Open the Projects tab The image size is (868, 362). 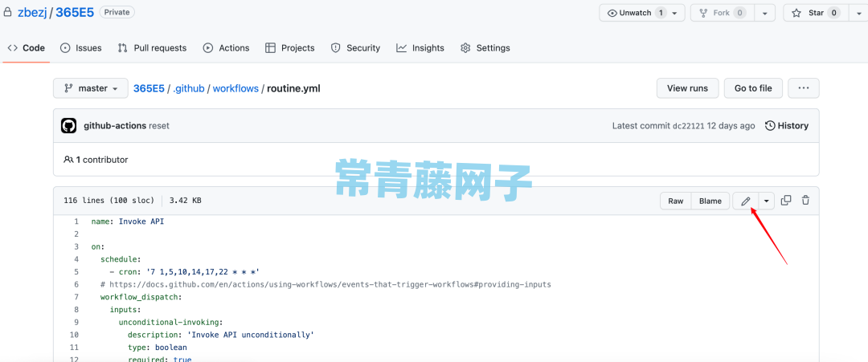(x=289, y=48)
